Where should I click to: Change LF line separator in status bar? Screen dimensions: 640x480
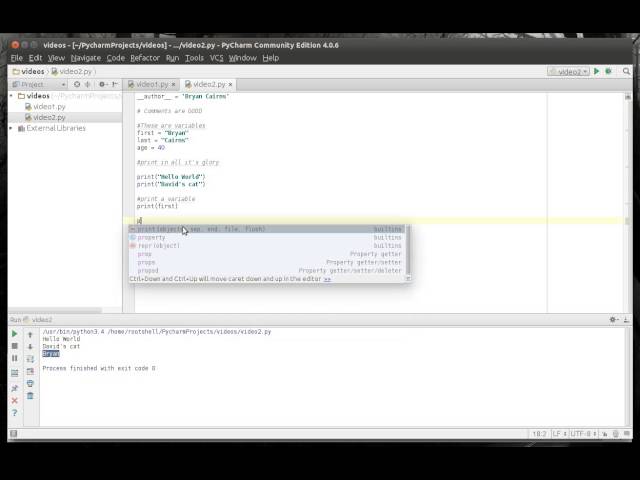pyautogui.click(x=559, y=434)
